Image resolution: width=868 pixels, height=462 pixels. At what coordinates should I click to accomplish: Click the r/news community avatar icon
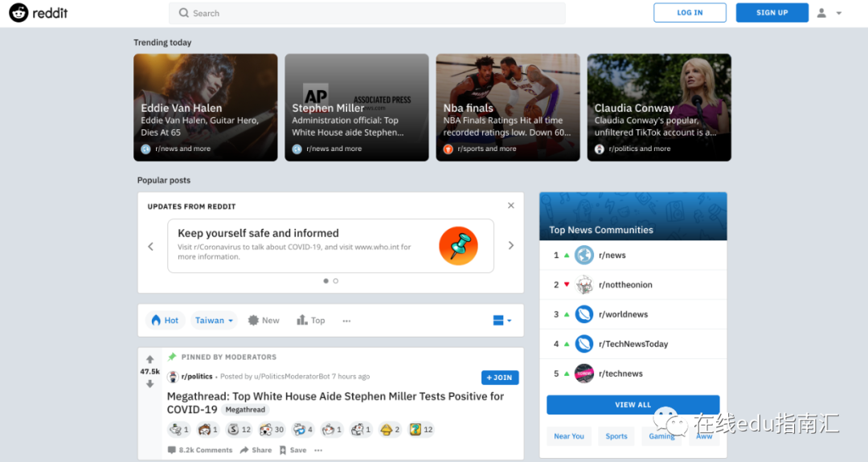click(x=584, y=256)
